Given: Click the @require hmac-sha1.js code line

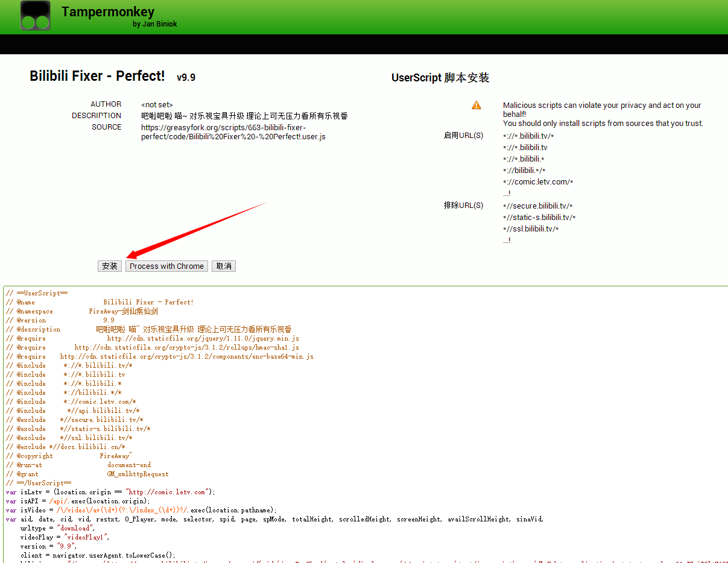Looking at the screenshot, I should coord(153,347).
